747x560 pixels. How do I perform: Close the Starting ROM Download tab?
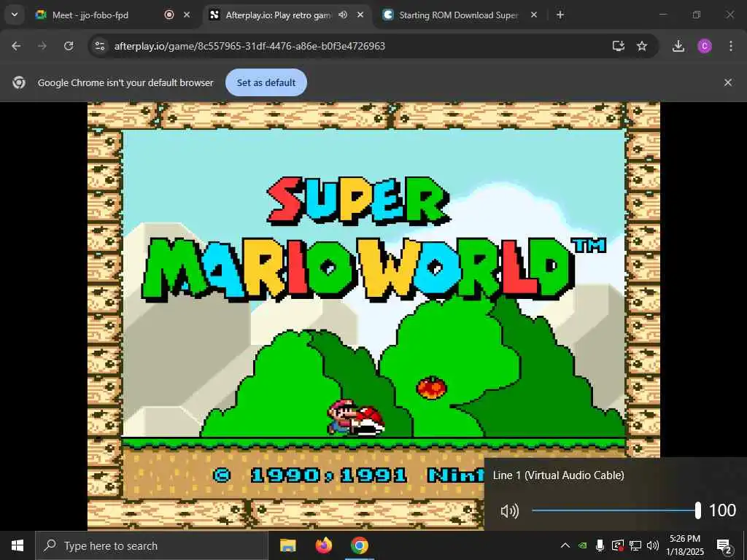534,15
